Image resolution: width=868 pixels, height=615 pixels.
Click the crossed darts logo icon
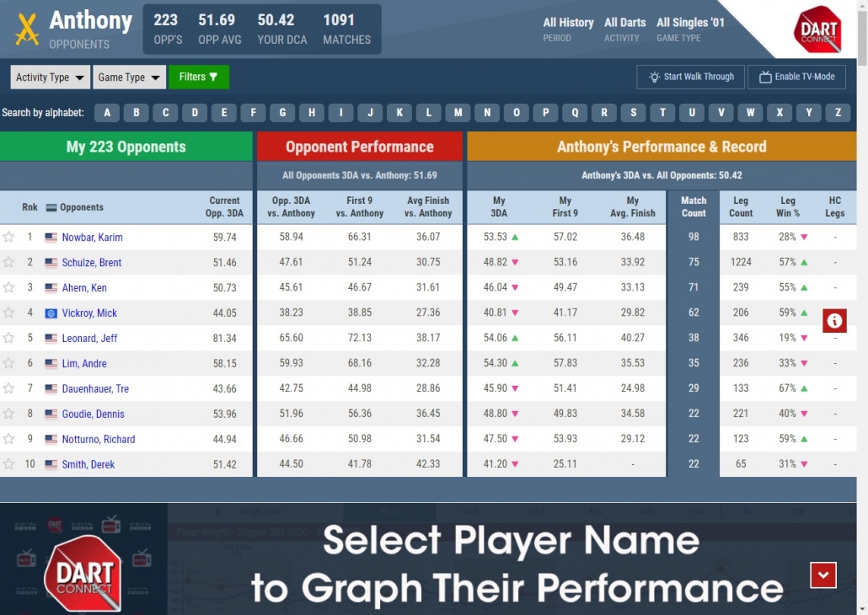(x=27, y=29)
